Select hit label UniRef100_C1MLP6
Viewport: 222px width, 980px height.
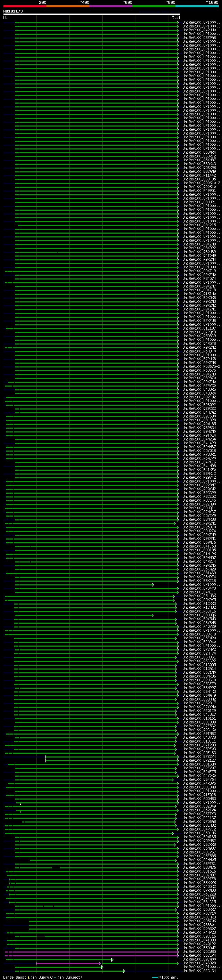click(199, 554)
